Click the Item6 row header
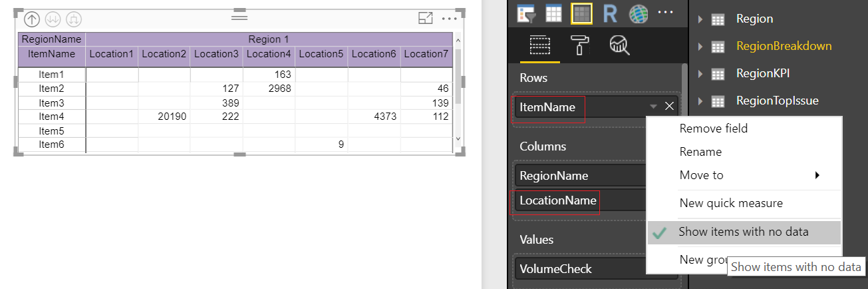This screenshot has width=868, height=289. click(52, 144)
